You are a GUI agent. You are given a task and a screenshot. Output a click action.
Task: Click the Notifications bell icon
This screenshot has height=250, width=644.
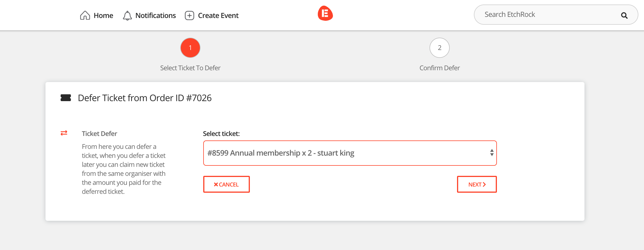(127, 15)
